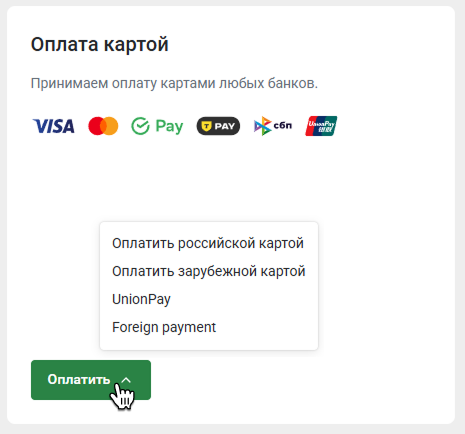
Task: Select the "Foreign payment" menu entry
Action: click(x=164, y=327)
